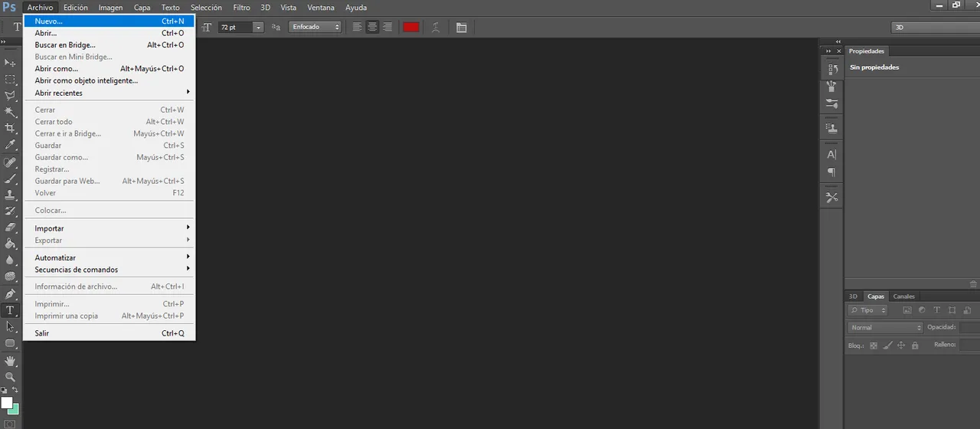Screen dimensions: 980x429
Task: Align text right
Action: click(x=387, y=27)
